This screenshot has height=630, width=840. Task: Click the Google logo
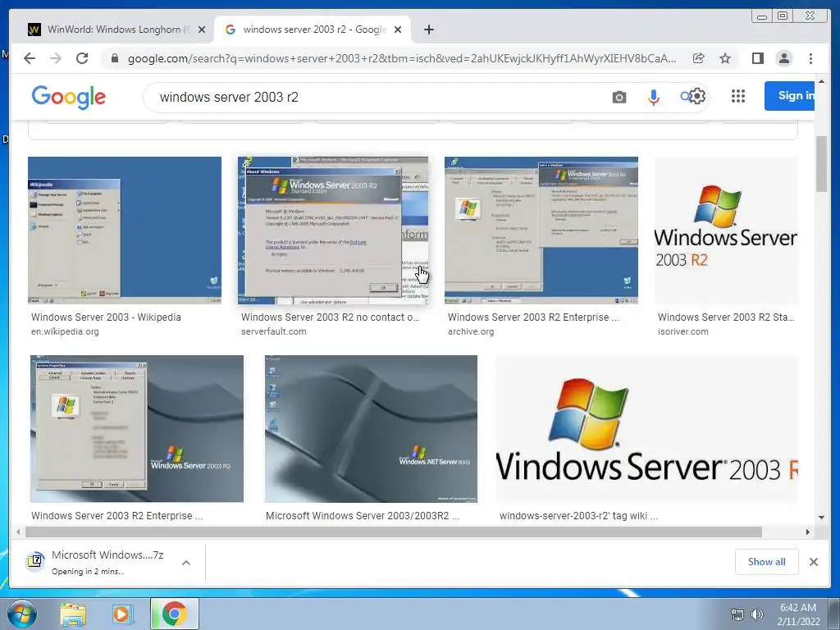(69, 97)
